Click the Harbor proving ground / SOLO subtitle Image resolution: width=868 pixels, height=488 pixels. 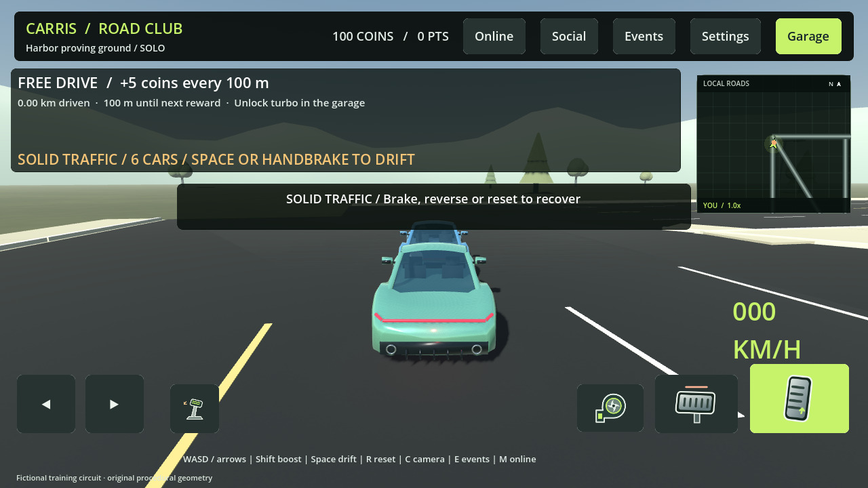(96, 48)
